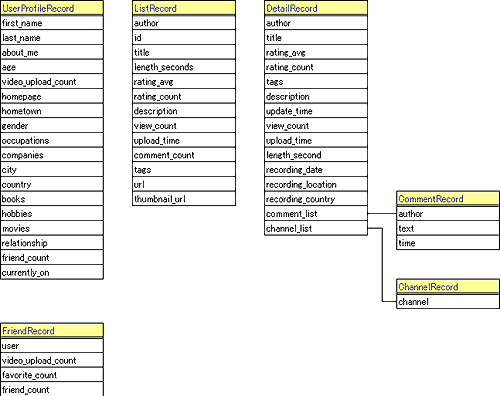Click upload_time in DetailRecord
This screenshot has width=500, height=396.
[316, 140]
